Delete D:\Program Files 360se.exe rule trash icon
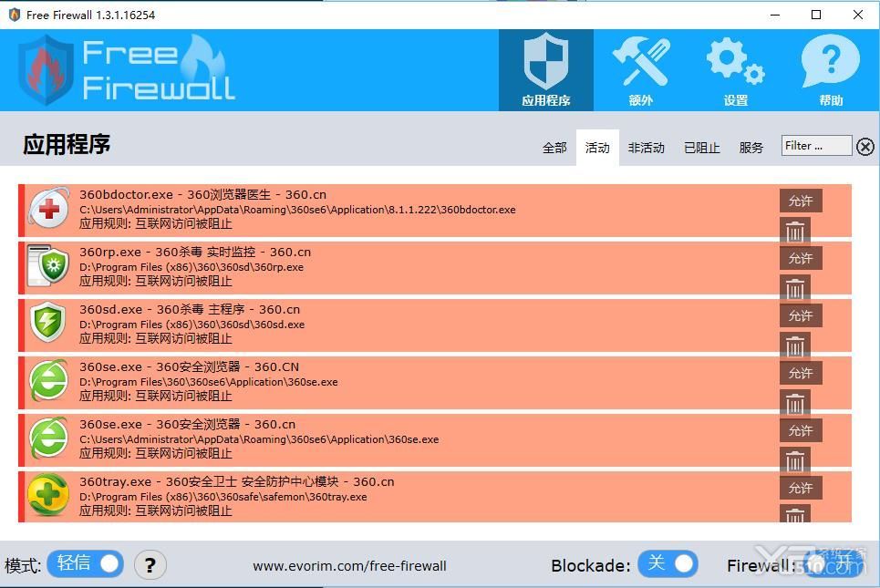This screenshot has width=880, height=588. (x=794, y=402)
